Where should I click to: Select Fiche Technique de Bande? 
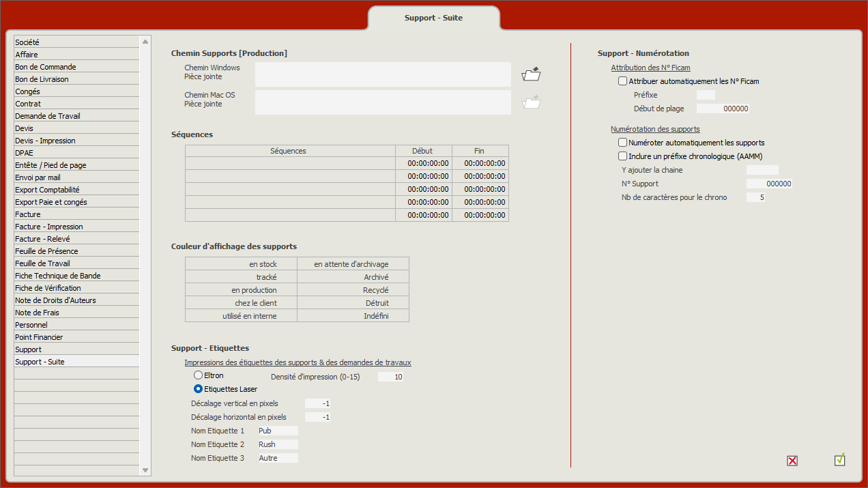[76, 276]
